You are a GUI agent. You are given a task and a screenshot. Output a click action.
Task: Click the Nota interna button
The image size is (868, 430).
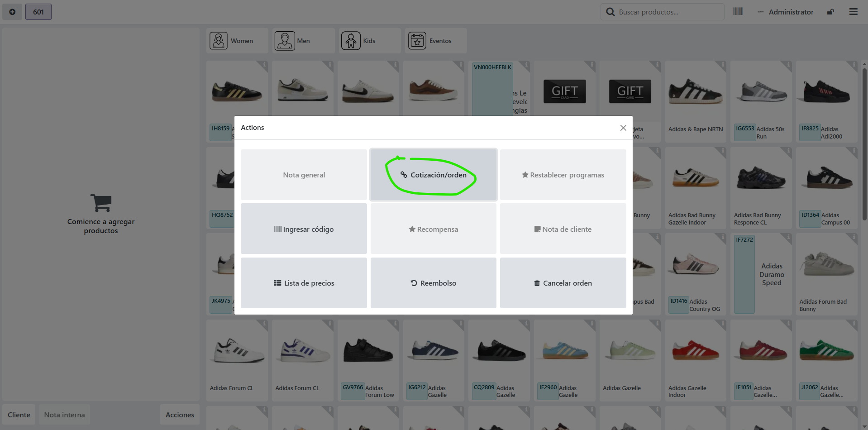[64, 415]
